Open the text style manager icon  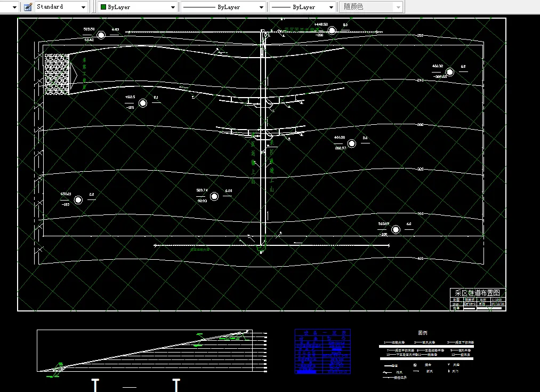[x=28, y=7]
